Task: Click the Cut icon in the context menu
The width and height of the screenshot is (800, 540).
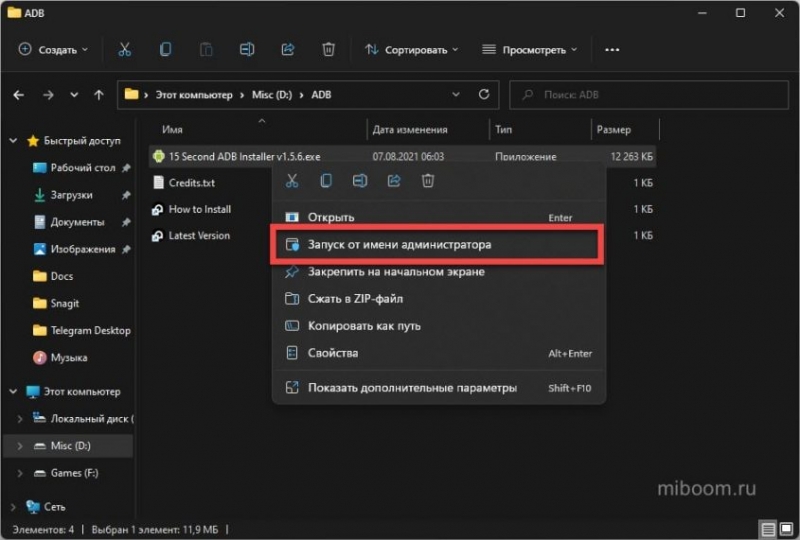Action: (x=292, y=181)
